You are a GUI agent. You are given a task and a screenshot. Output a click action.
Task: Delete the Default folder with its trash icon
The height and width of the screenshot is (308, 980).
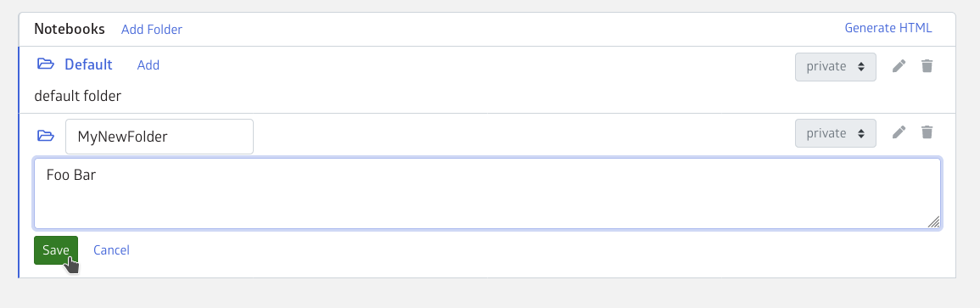(x=927, y=65)
